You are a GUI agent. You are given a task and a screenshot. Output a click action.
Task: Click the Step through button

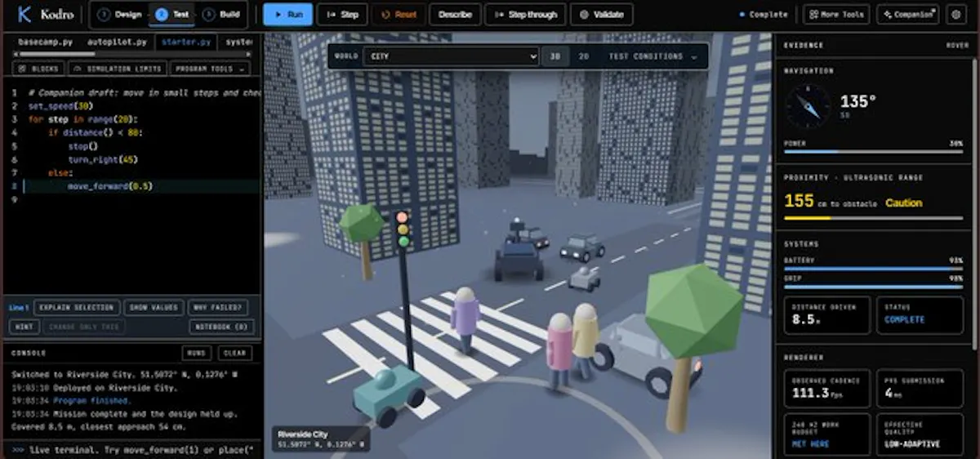[x=524, y=14]
